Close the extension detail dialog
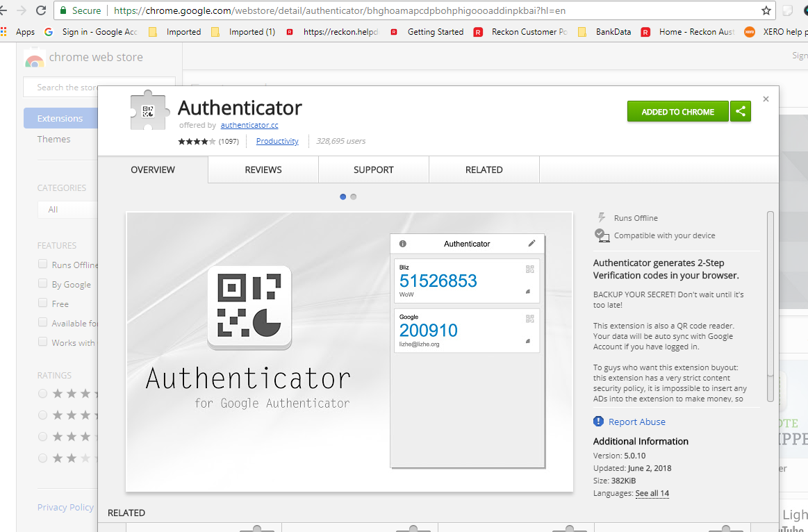808x532 pixels. pos(766,99)
